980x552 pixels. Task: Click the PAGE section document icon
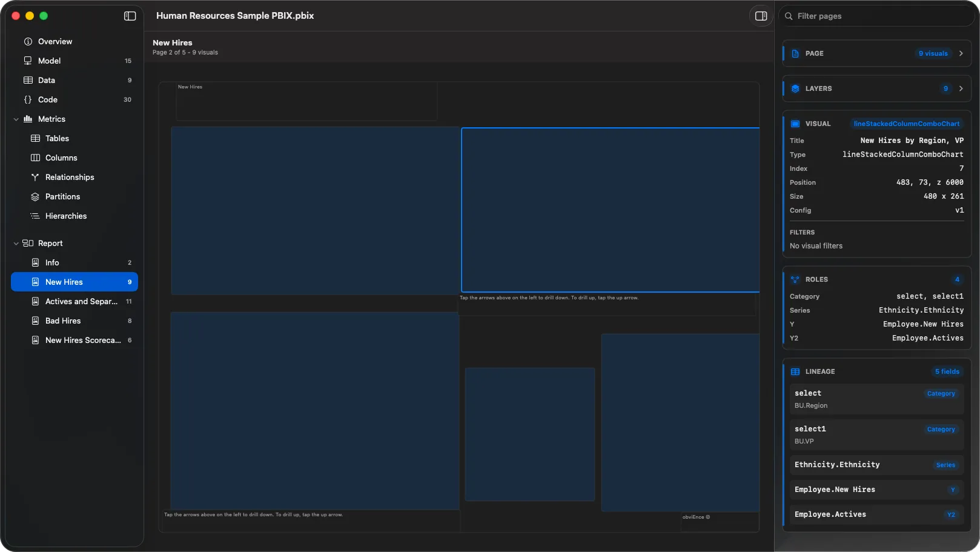tap(795, 53)
